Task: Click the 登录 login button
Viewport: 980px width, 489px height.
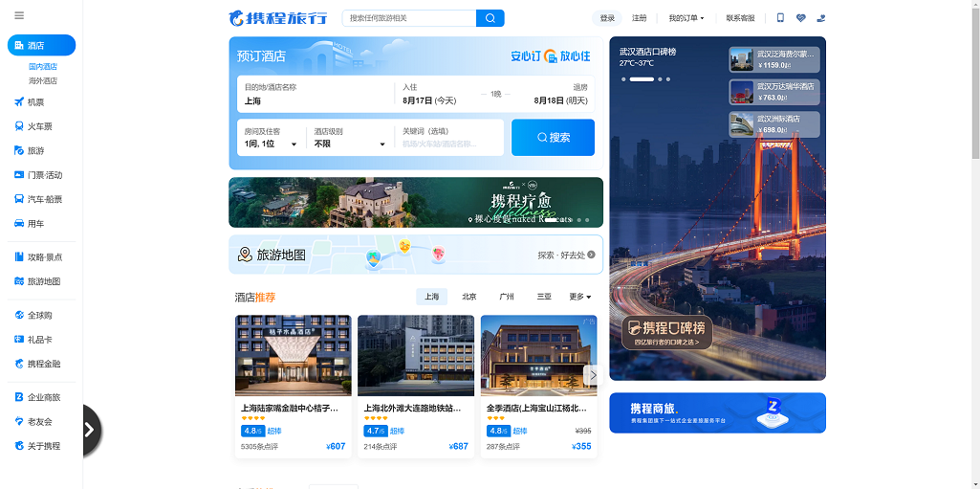Action: click(607, 18)
